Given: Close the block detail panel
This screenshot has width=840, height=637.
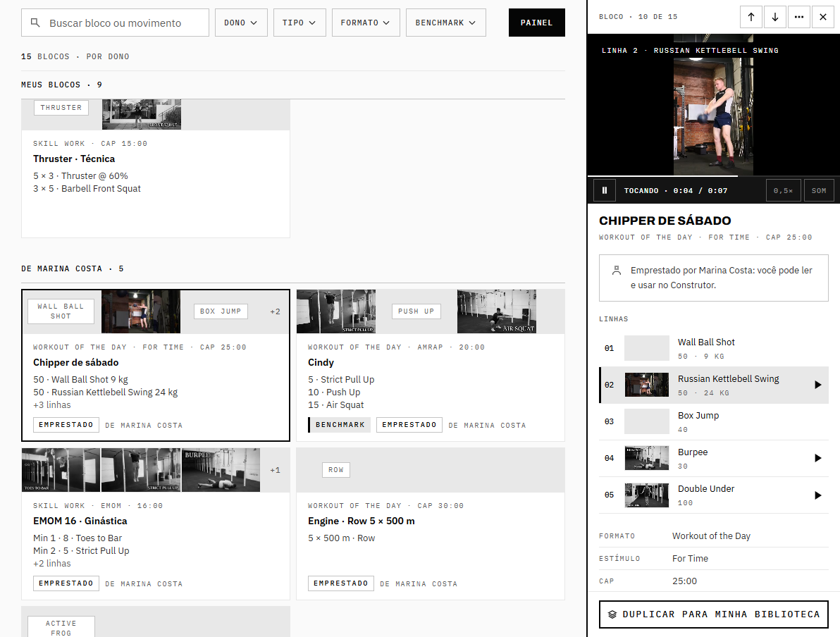Looking at the screenshot, I should (823, 17).
